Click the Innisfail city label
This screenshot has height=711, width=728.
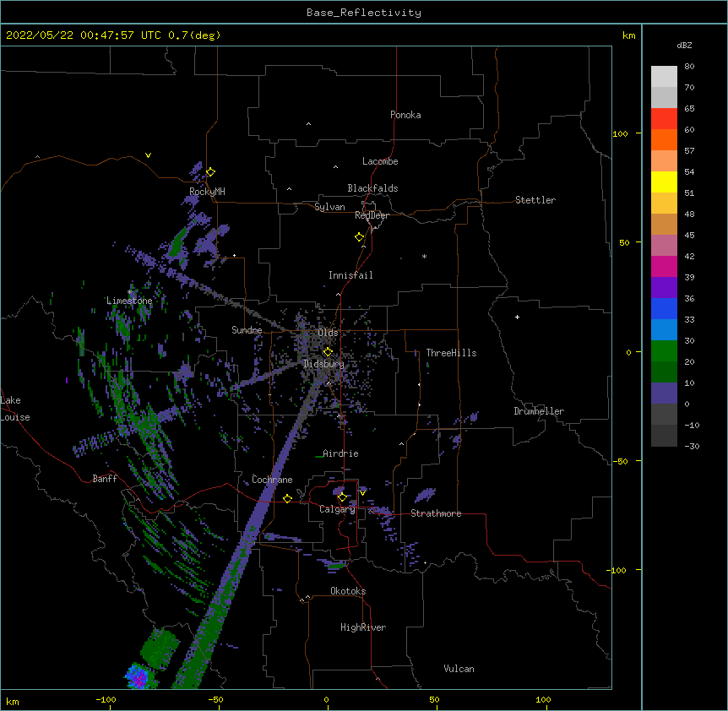click(350, 275)
